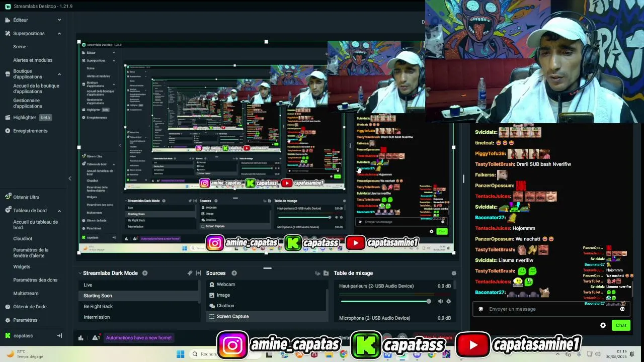Adjust the Haut-parleurs volume slider
This screenshot has width=644, height=362.
click(x=386, y=301)
